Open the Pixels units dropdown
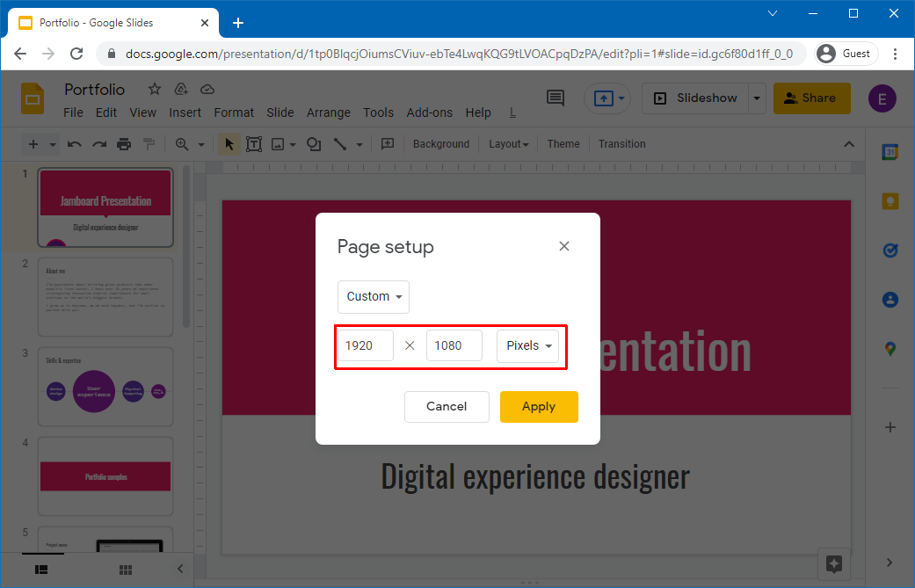The image size is (915, 588). (x=527, y=345)
